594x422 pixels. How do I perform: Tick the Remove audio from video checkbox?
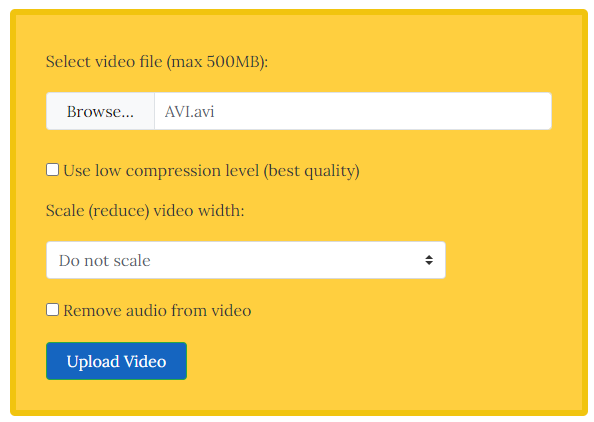pyautogui.click(x=53, y=309)
